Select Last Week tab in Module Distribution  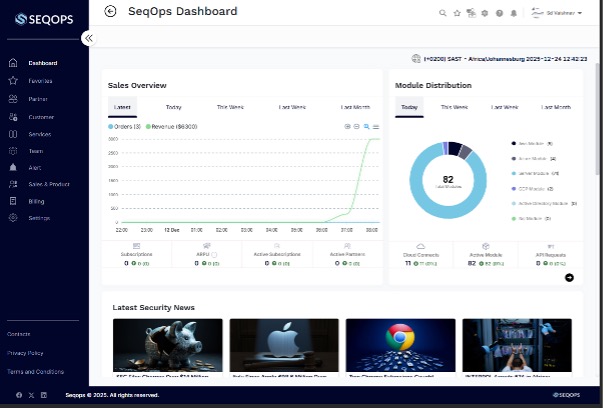[505, 107]
